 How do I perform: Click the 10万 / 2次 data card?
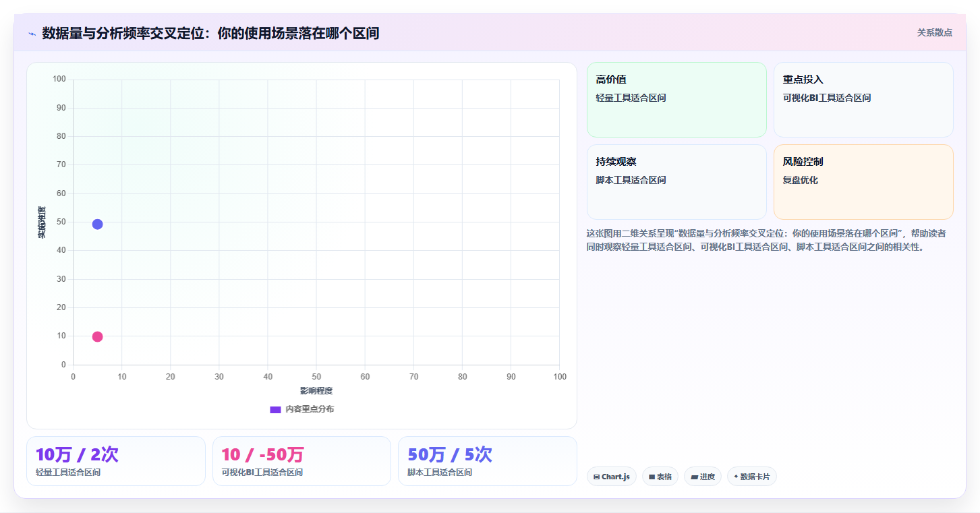pyautogui.click(x=116, y=461)
